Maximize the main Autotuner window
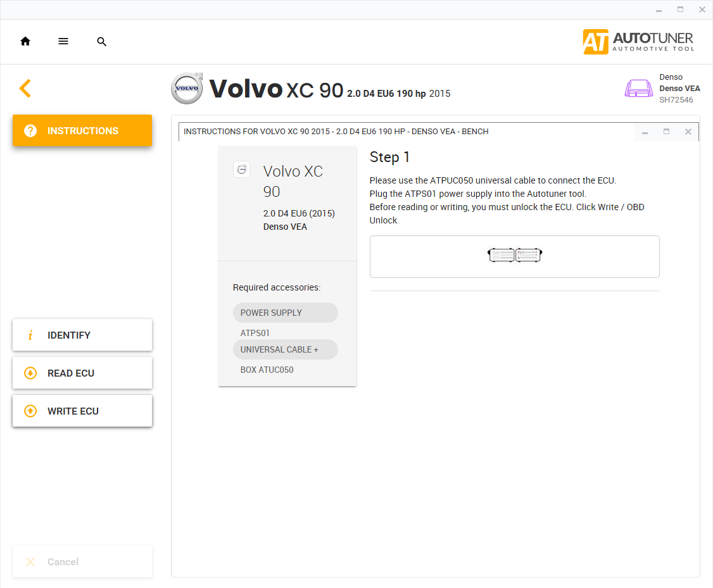 tap(680, 9)
